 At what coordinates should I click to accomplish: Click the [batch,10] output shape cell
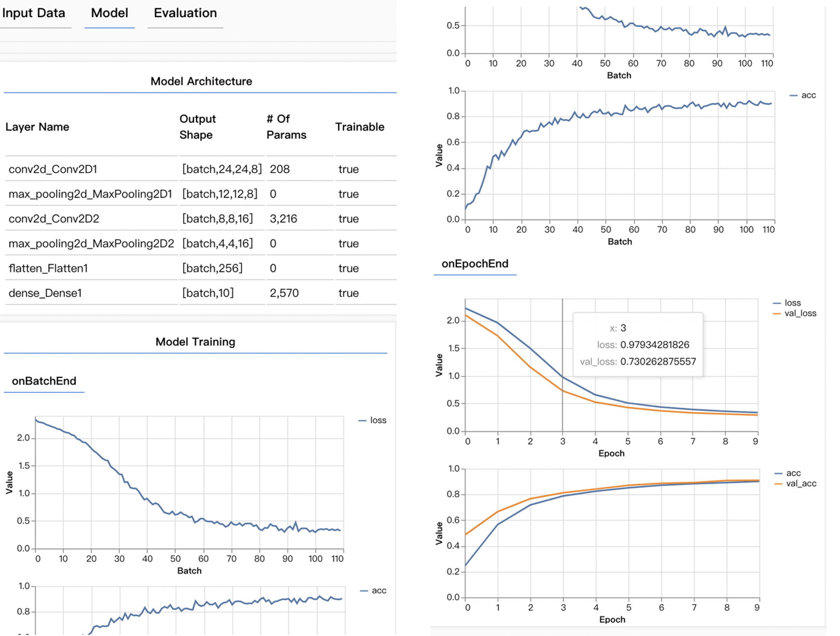pyautogui.click(x=208, y=293)
